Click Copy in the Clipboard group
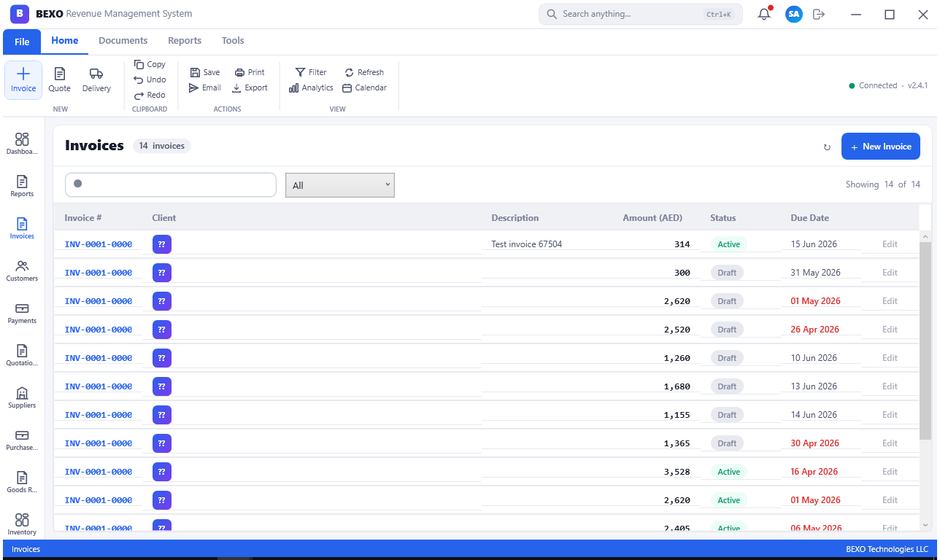The image size is (940, 560). tap(150, 64)
